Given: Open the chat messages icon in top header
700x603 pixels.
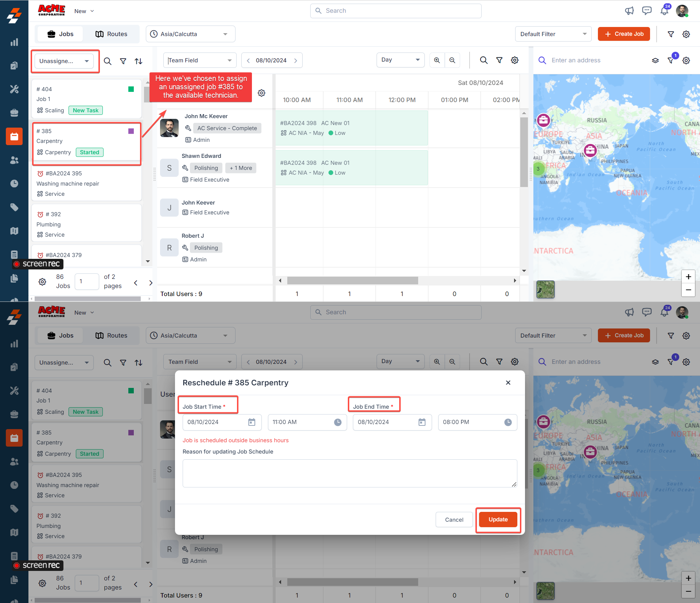Looking at the screenshot, I should [x=647, y=11].
